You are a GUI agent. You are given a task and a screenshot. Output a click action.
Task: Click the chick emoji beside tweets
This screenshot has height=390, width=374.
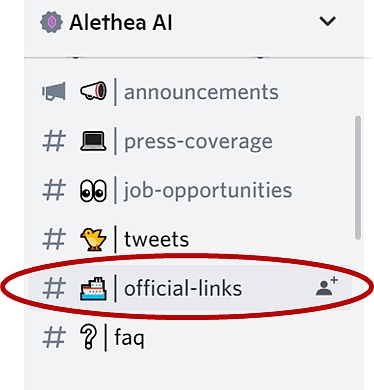coord(93,239)
